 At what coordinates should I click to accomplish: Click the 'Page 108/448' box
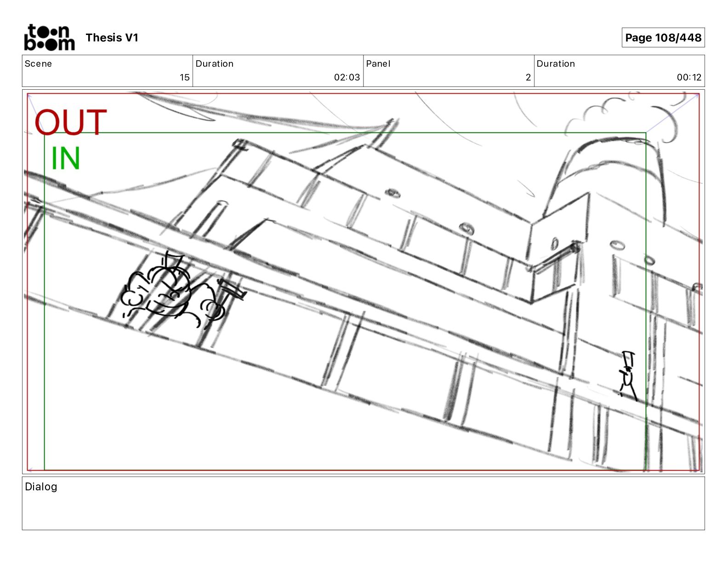(663, 38)
